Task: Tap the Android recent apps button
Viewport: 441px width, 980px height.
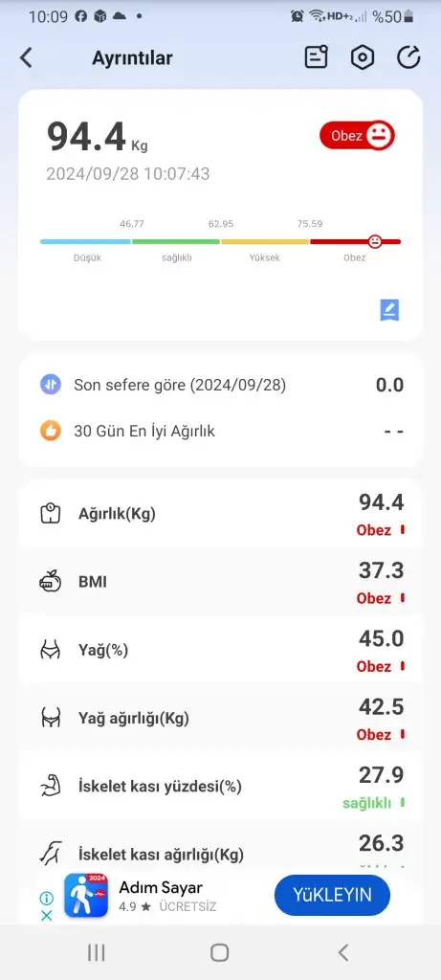Action: tap(97, 952)
